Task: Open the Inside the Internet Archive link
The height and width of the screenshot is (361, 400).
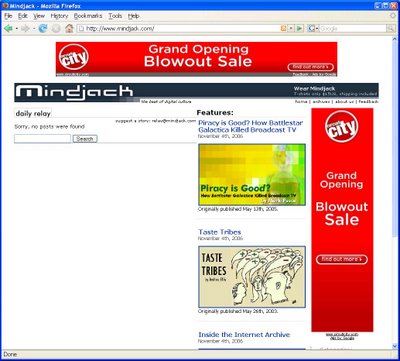Action: tap(244, 334)
